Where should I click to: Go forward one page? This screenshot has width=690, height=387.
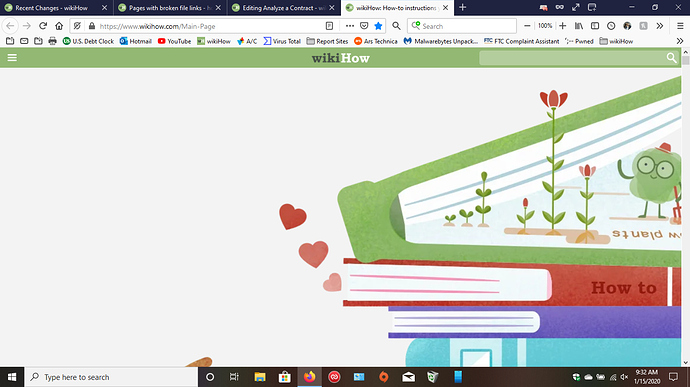26,26
